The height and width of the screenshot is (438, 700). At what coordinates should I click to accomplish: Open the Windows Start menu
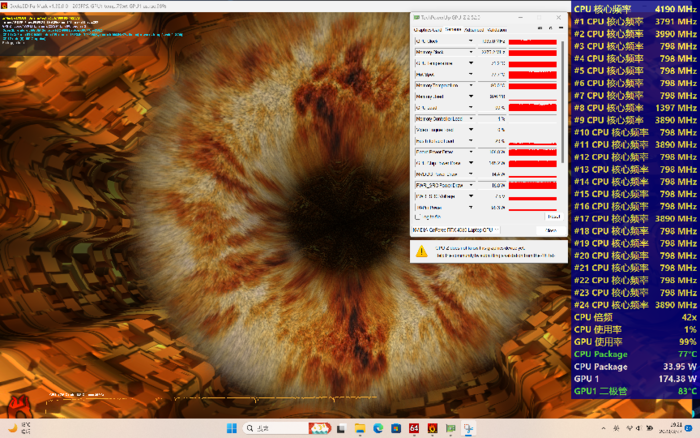pos(232,428)
